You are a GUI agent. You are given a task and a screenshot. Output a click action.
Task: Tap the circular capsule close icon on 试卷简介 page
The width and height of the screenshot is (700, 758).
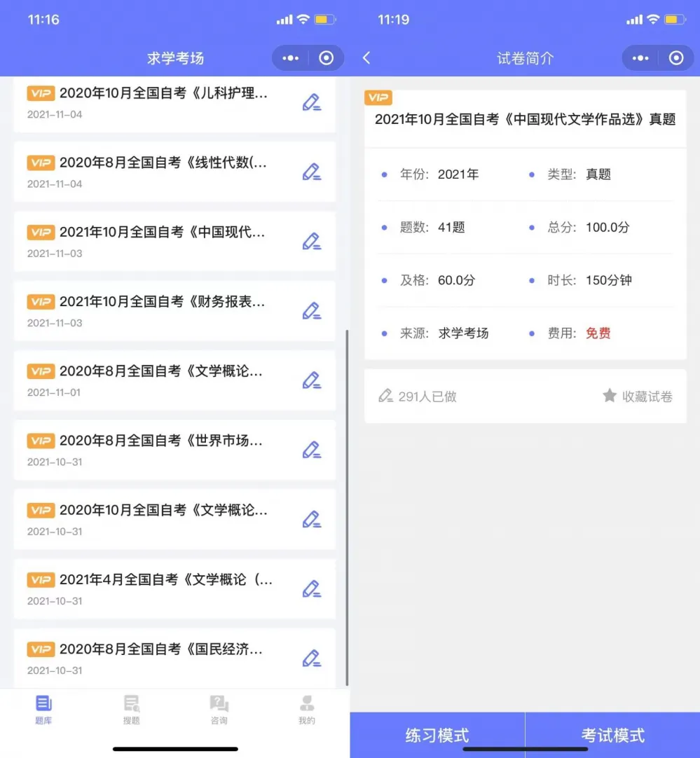pos(675,58)
